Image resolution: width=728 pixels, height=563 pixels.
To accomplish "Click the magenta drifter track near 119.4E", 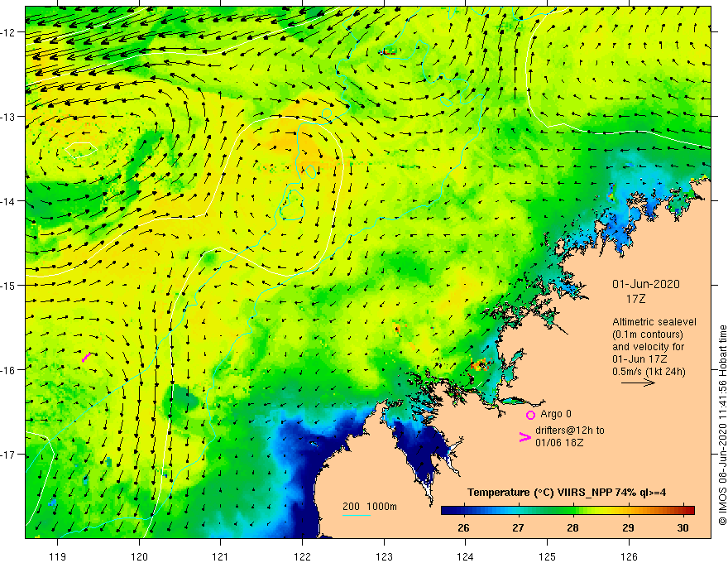I will 86,357.
